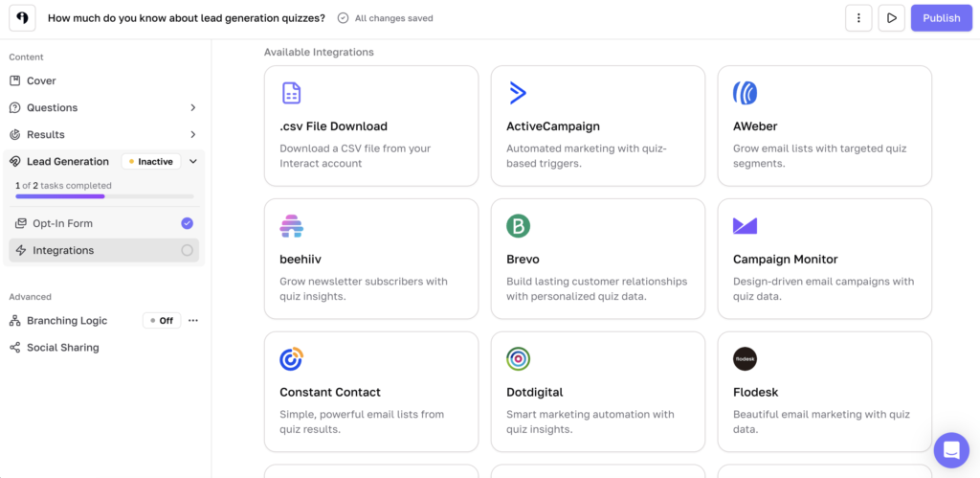
Task: Choose the beehiiv integration title
Action: [x=301, y=259]
